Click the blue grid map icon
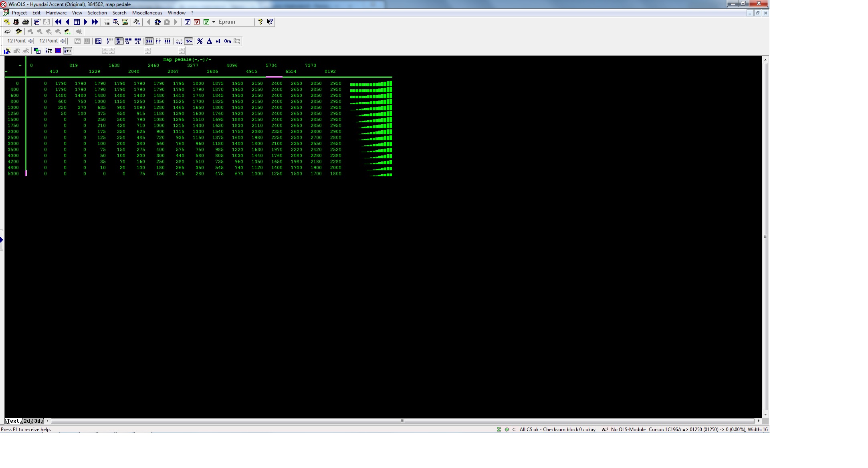This screenshot has width=868, height=468. pyautogui.click(x=77, y=22)
